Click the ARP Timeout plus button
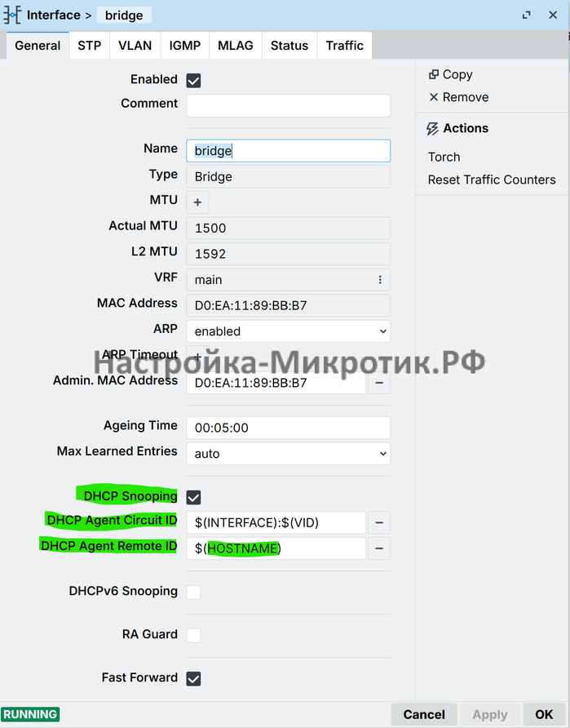The width and height of the screenshot is (570, 728). 197,357
